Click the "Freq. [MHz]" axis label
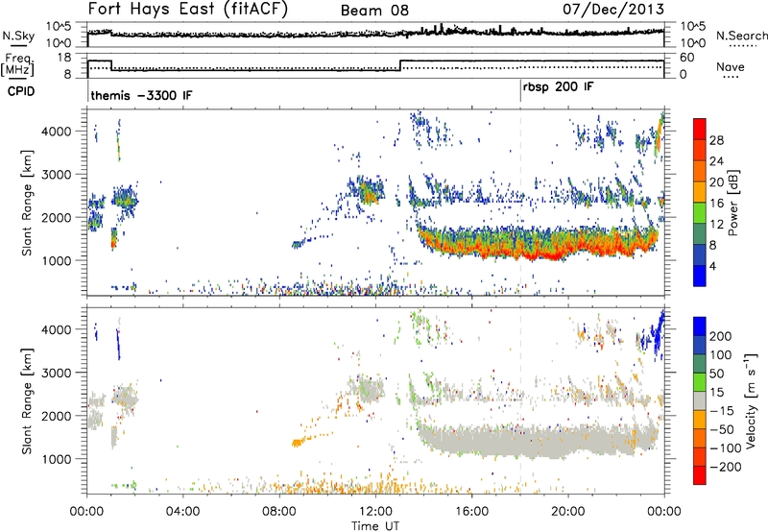 click(18, 65)
